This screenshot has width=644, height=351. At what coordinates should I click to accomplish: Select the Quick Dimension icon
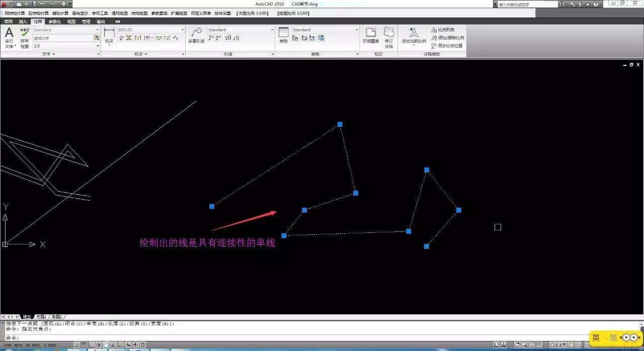[x=137, y=38]
